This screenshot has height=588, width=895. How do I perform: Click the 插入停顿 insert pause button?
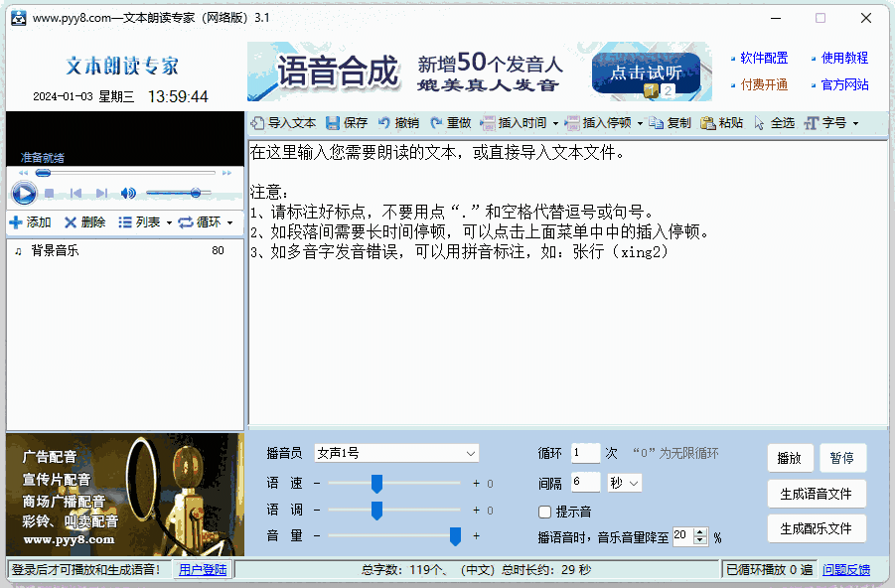click(598, 123)
